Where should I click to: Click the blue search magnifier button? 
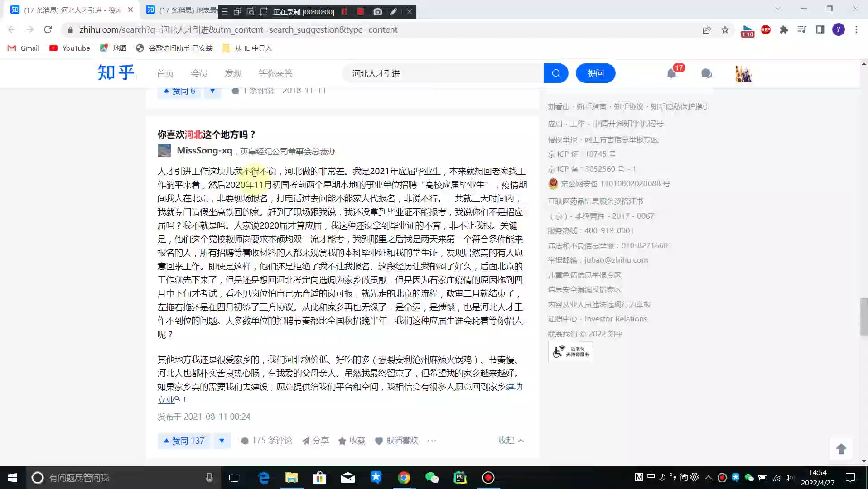click(556, 73)
